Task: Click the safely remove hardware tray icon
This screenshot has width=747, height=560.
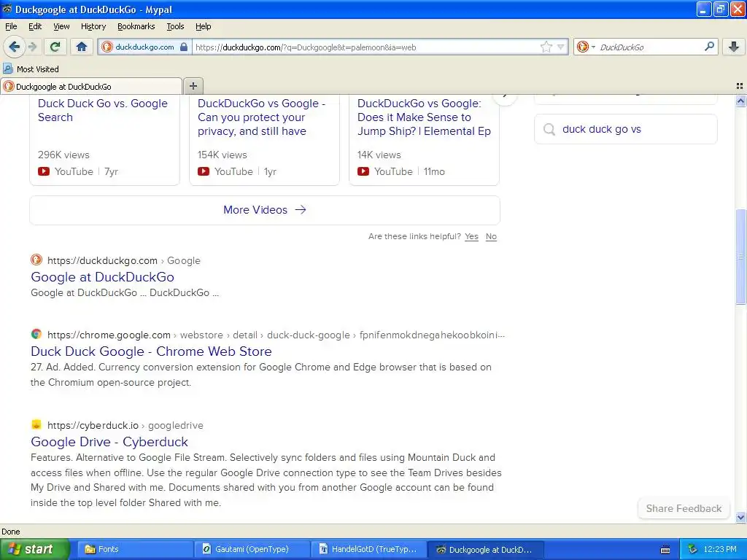Action: click(692, 549)
